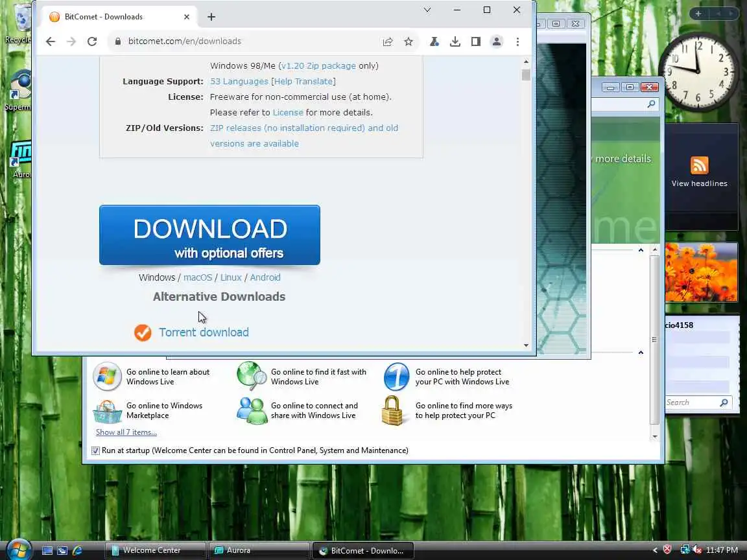Click the analog clock gadget

(698, 72)
